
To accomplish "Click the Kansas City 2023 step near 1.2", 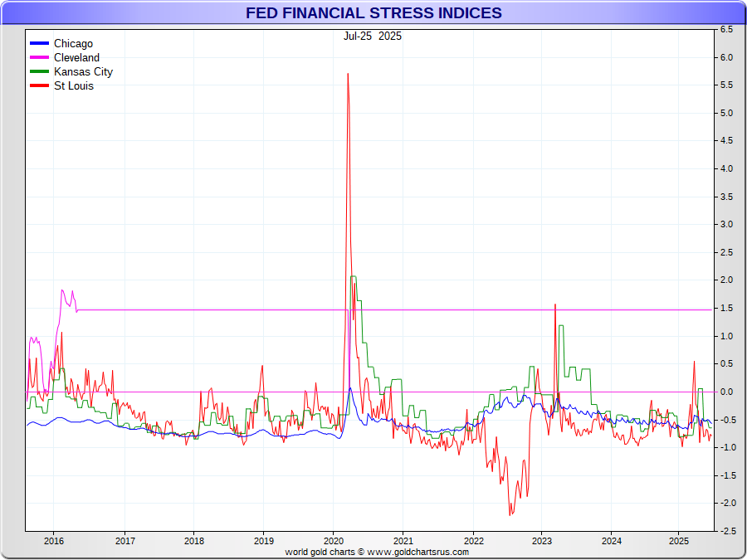I will (x=561, y=326).
